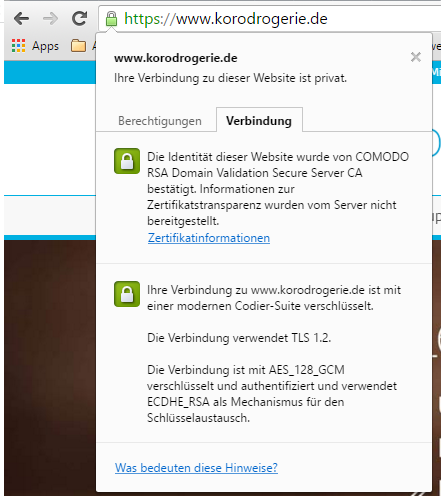441x496 pixels.
Task: Click into the address bar URL
Action: [226, 19]
